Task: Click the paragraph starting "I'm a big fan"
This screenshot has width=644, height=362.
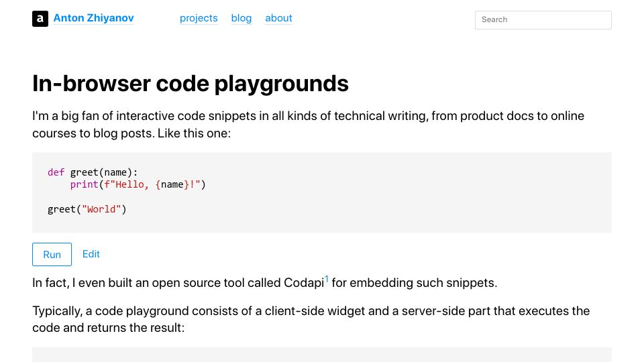Action: click(308, 125)
